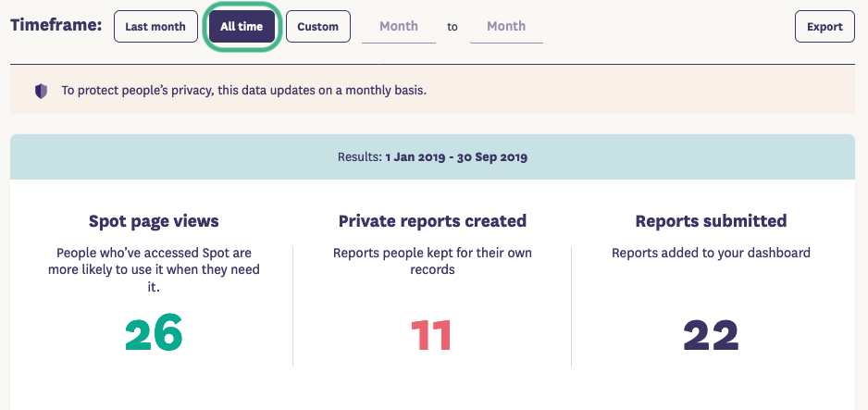Click the privacy shield icon
The image size is (868, 410).
click(41, 92)
